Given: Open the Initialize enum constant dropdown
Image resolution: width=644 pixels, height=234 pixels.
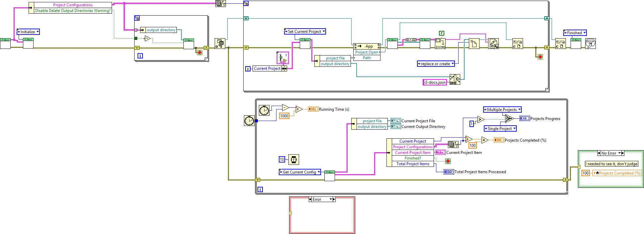Looking at the screenshot, I should [28, 32].
